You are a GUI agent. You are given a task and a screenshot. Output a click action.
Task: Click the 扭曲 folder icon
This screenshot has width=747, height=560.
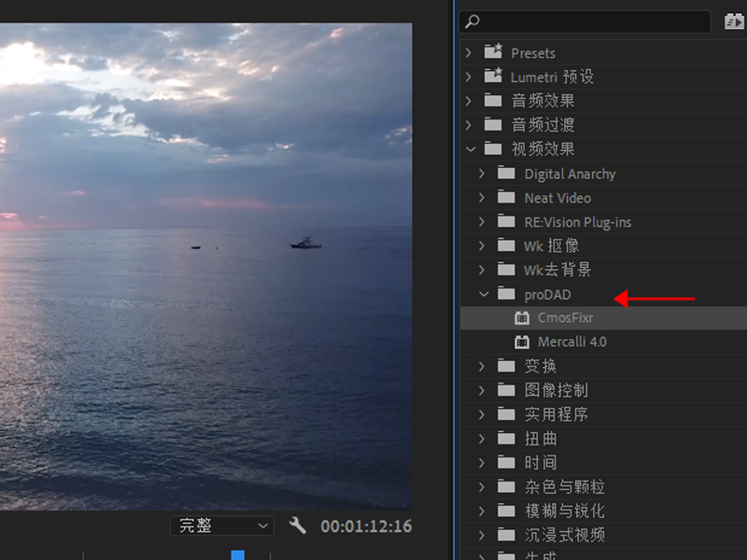point(506,438)
